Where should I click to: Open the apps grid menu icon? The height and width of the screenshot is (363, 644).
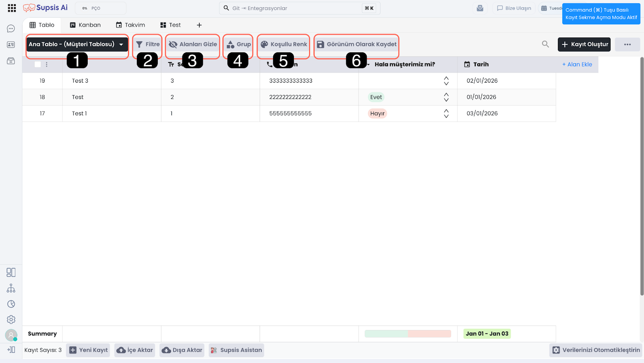click(12, 8)
